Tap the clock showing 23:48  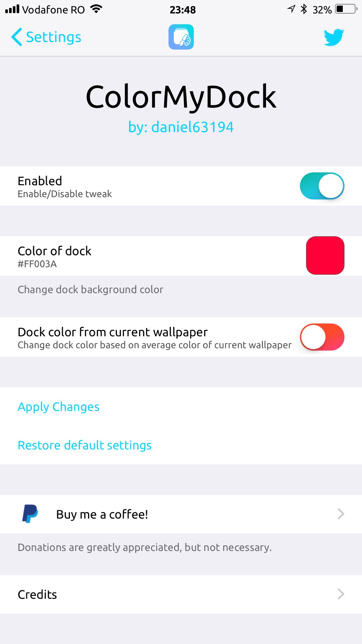182,9
